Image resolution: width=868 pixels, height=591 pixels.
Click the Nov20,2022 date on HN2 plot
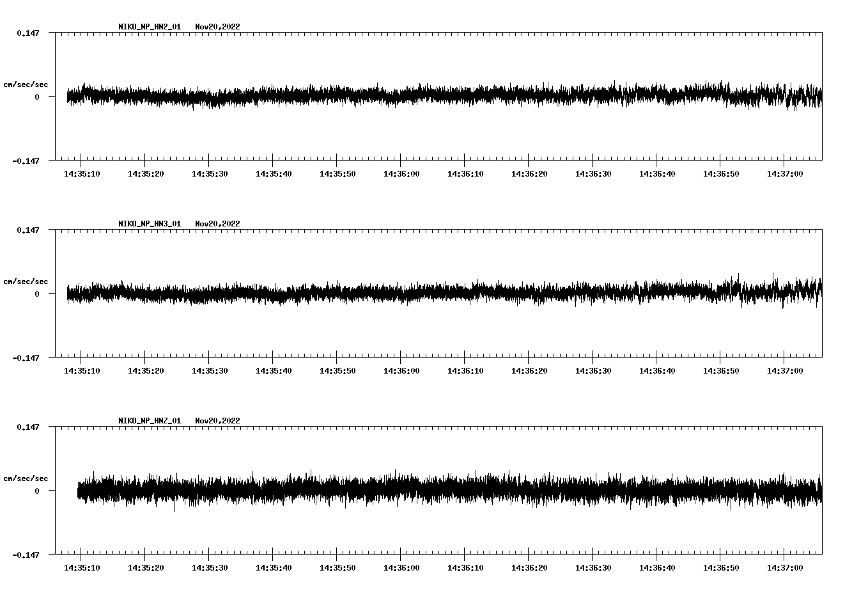[x=217, y=27]
